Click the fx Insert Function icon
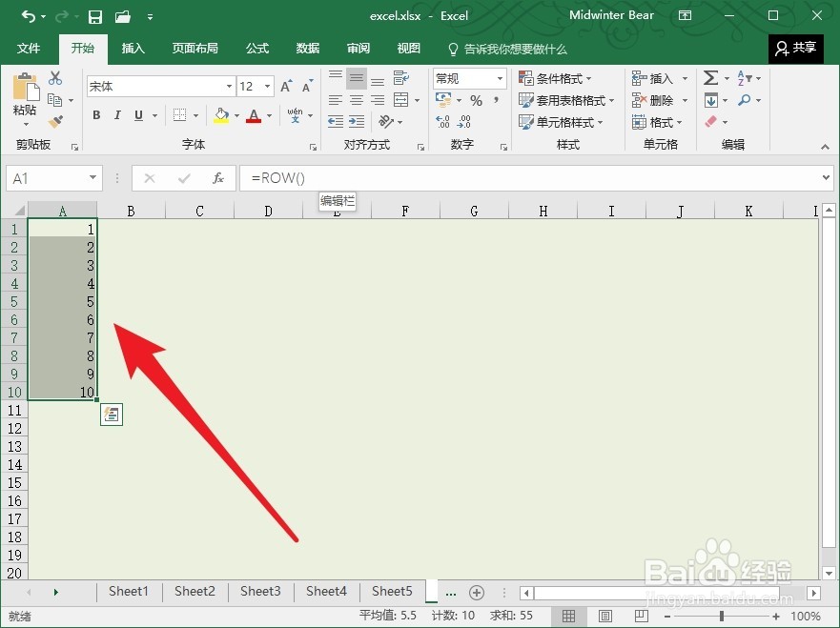Viewport: 840px width, 628px height. pyautogui.click(x=217, y=178)
